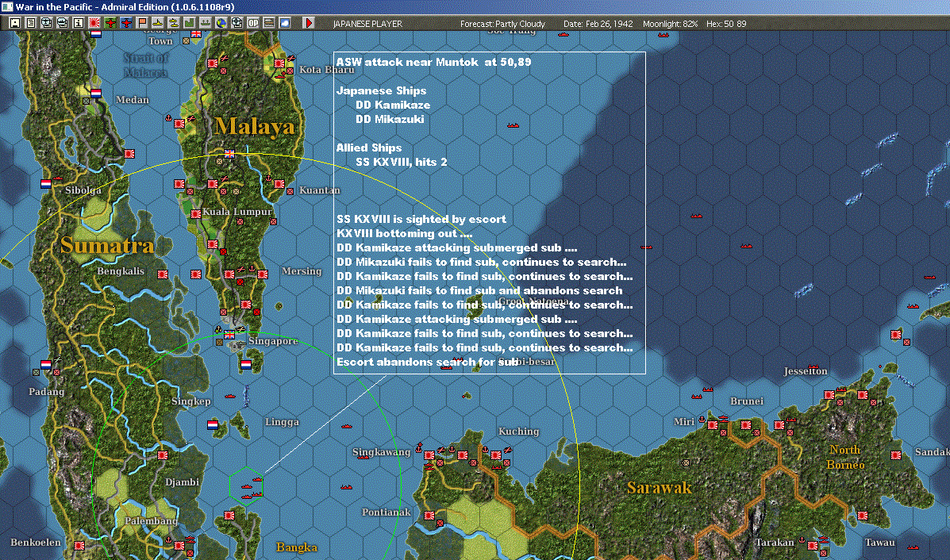Click the crosshair target toolbar icon
950x560 pixels.
coord(237,23)
